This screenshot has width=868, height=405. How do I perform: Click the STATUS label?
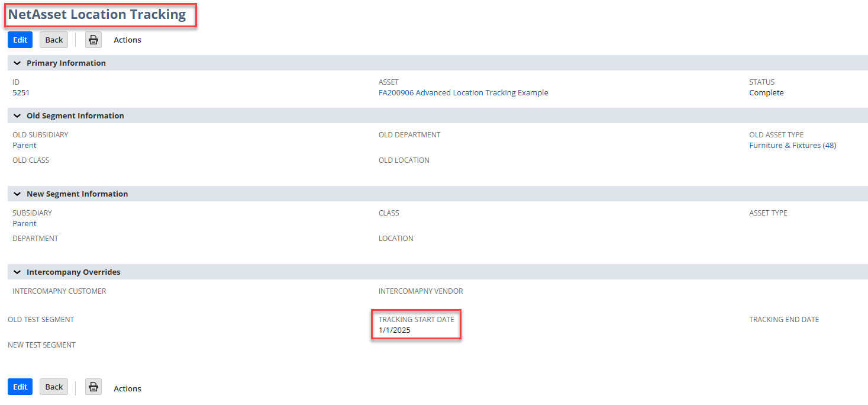(761, 82)
